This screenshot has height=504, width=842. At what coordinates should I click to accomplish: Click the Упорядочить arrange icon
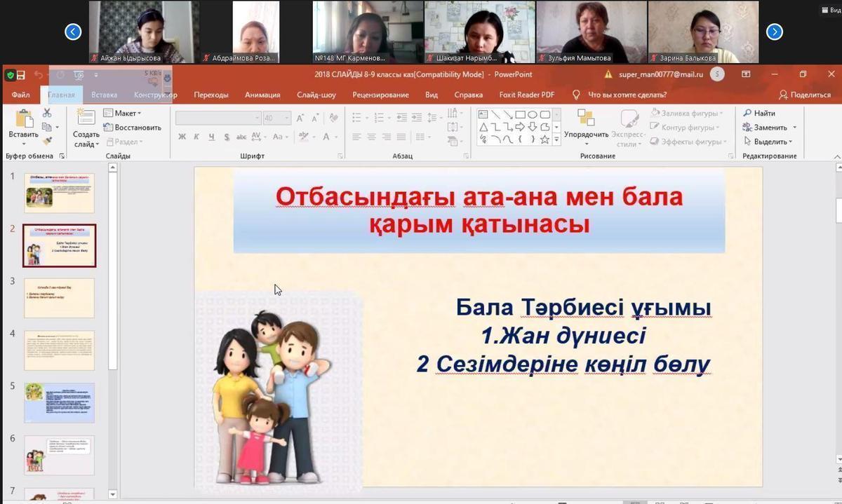pyautogui.click(x=585, y=118)
